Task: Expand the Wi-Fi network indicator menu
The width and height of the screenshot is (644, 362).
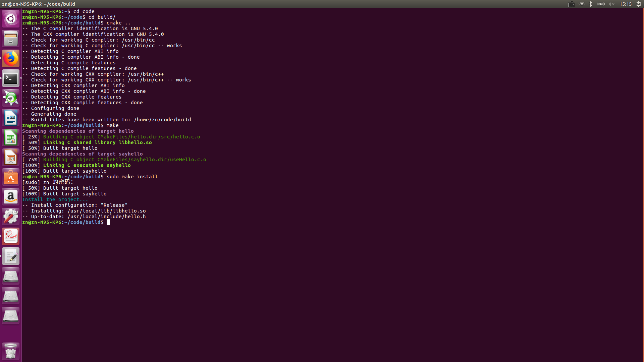Action: pos(582,4)
